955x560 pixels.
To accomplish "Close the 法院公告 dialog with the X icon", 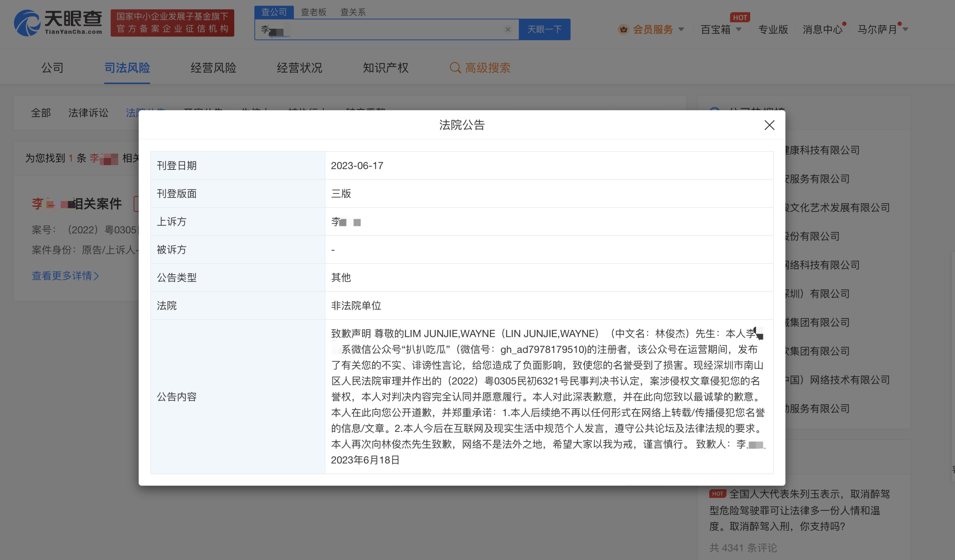I will 769,125.
